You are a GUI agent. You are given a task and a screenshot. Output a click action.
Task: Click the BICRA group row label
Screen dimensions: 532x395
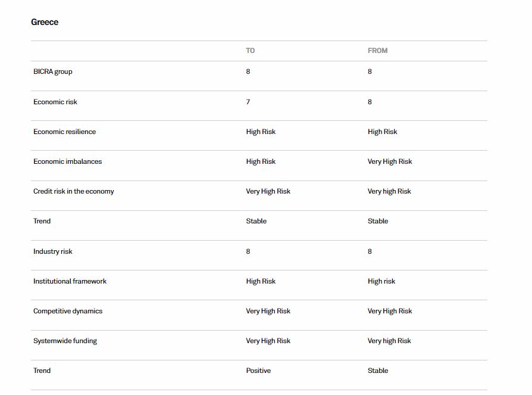(x=53, y=71)
